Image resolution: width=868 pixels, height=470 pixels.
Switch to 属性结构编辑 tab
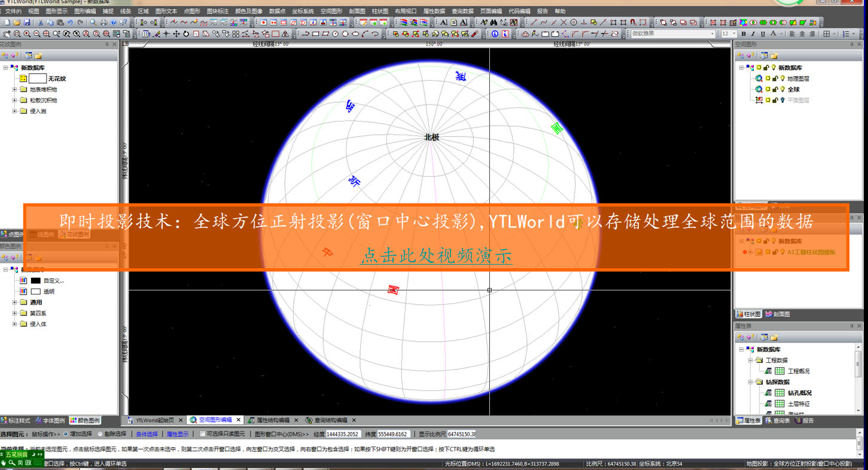click(x=273, y=420)
